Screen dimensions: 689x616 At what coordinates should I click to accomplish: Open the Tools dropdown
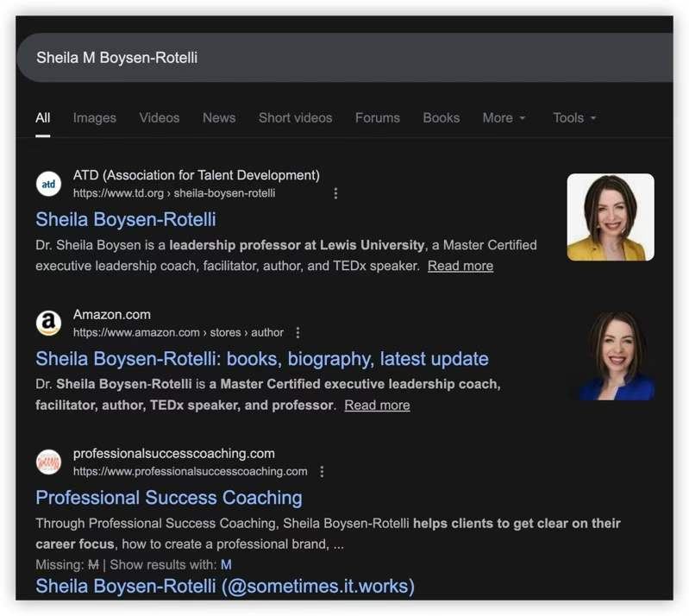click(574, 118)
